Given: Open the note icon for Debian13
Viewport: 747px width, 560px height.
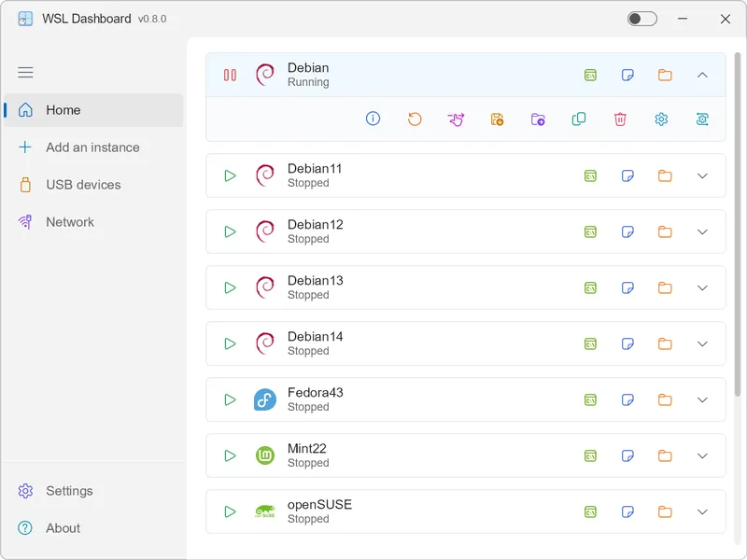Looking at the screenshot, I should [x=627, y=287].
